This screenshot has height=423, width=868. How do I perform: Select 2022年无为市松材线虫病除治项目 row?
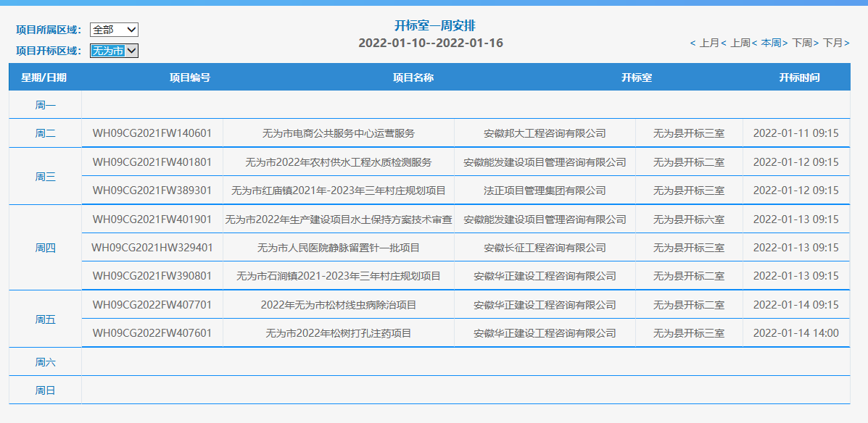coord(339,305)
